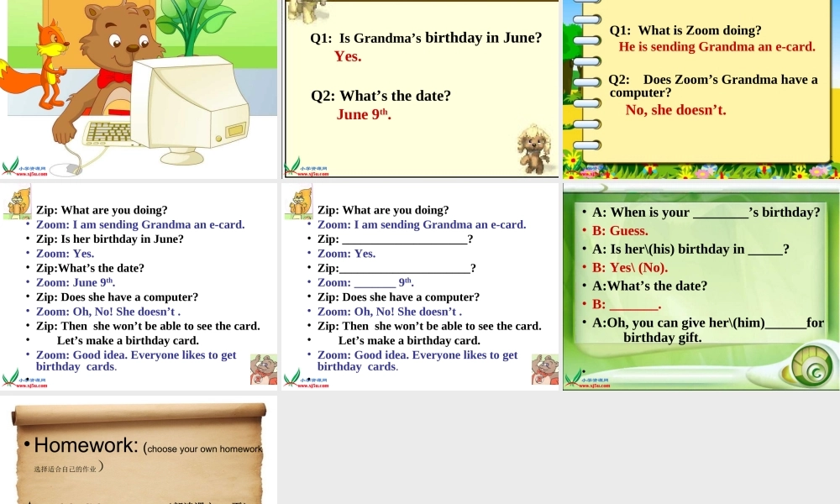Click the squirrel picture on the blanks dialogue slide

pos(297,202)
